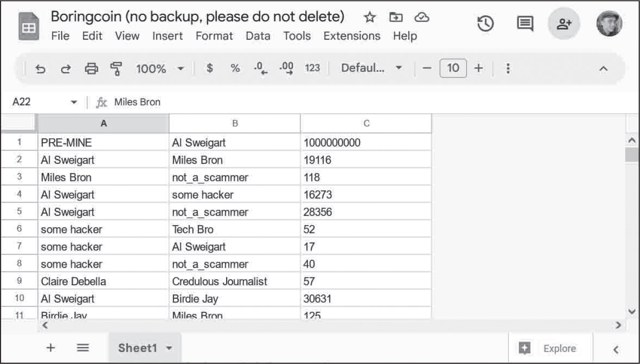The width and height of the screenshot is (640, 364).
Task: Expand the Sheet1 tab menu arrow
Action: pyautogui.click(x=170, y=348)
